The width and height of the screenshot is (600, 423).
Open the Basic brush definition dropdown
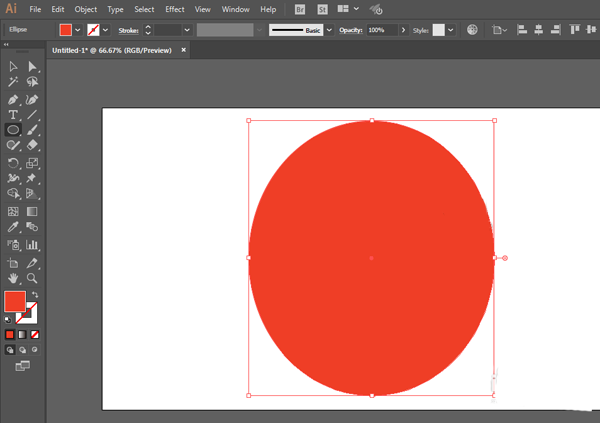328,30
